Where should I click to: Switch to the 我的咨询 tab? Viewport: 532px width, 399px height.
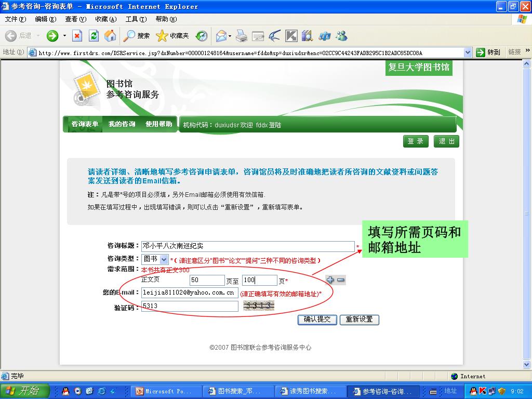tap(122, 124)
